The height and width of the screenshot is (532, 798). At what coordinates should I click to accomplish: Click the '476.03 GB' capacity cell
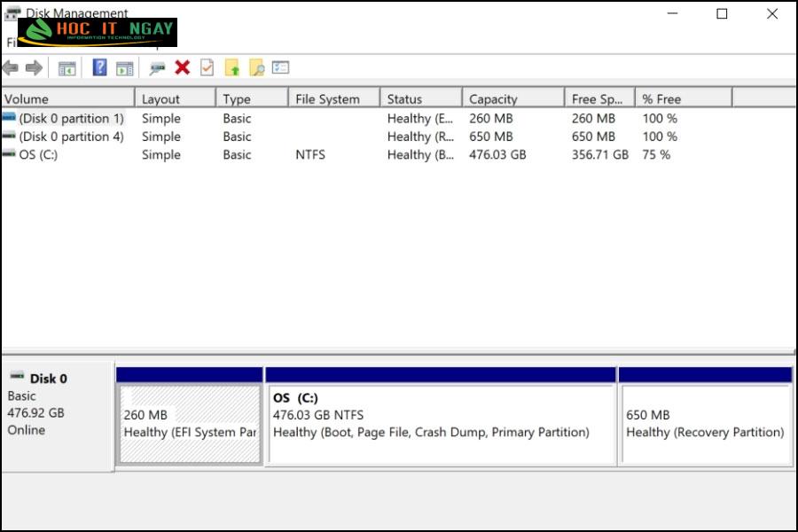pos(497,155)
